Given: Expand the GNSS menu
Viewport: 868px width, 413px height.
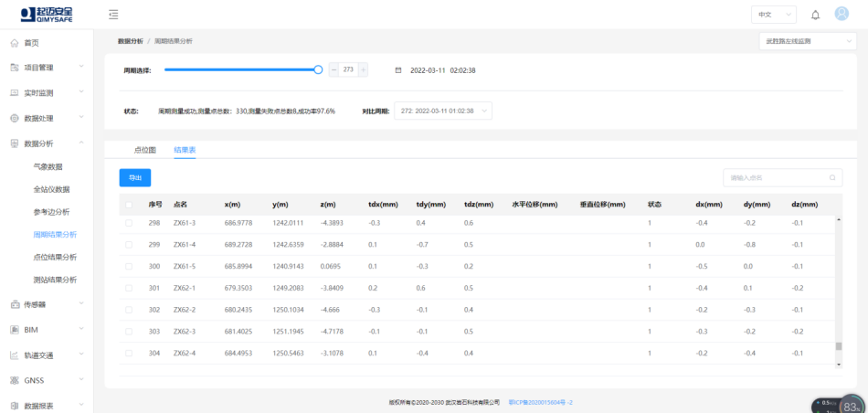Looking at the screenshot, I should [x=81, y=380].
